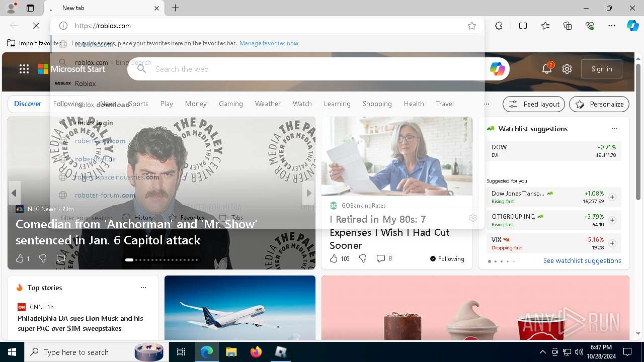
Task: Click the taskbar search box
Action: click(96, 352)
